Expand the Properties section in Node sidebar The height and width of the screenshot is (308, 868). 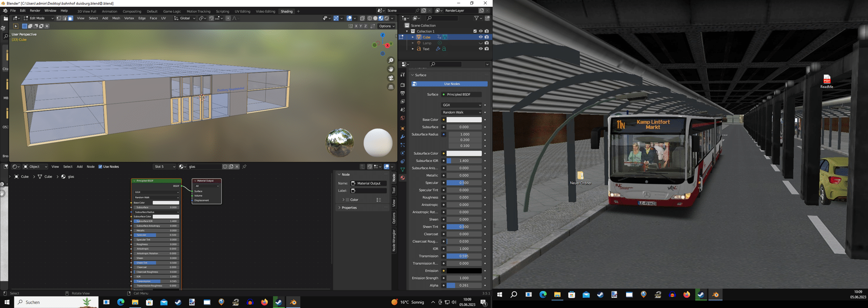point(349,208)
